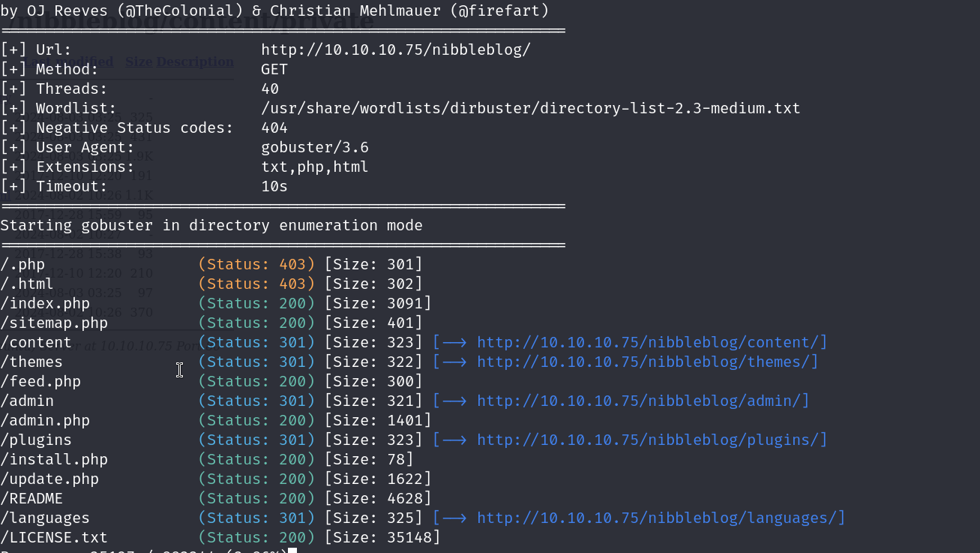Open the nibbleblog/themes/ redirect URL
The height and width of the screenshot is (553, 980).
coord(647,362)
